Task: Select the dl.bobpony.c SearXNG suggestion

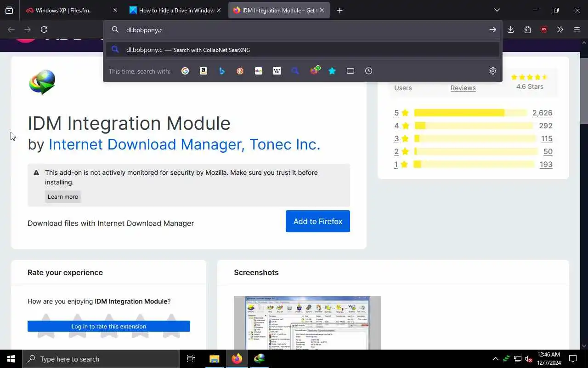Action: point(302,50)
